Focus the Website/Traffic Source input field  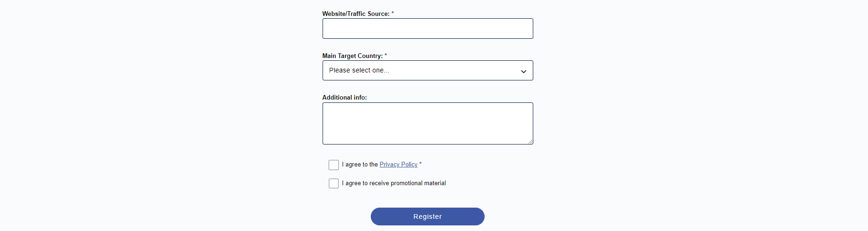(x=427, y=29)
